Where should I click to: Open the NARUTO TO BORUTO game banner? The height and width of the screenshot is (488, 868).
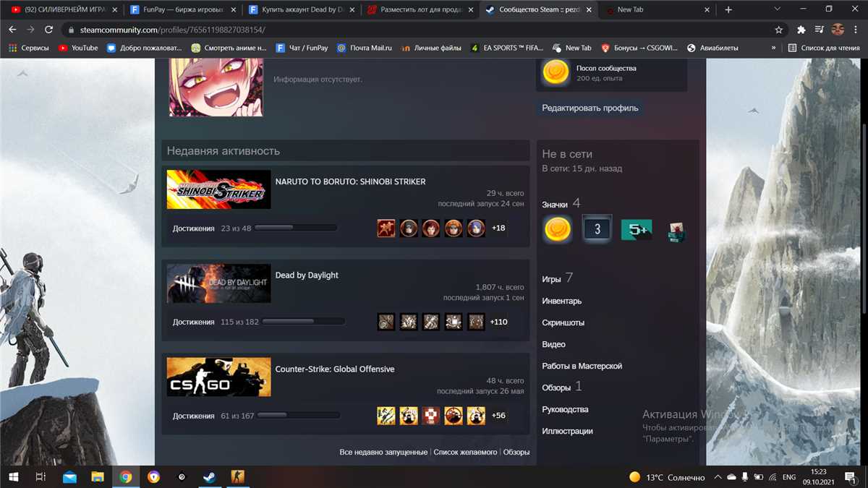point(218,189)
